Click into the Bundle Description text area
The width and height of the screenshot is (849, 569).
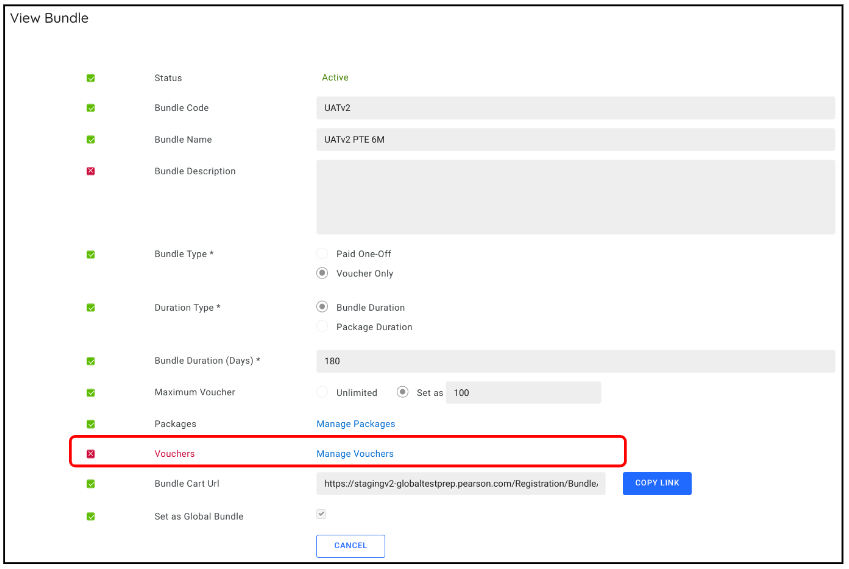tap(575, 197)
